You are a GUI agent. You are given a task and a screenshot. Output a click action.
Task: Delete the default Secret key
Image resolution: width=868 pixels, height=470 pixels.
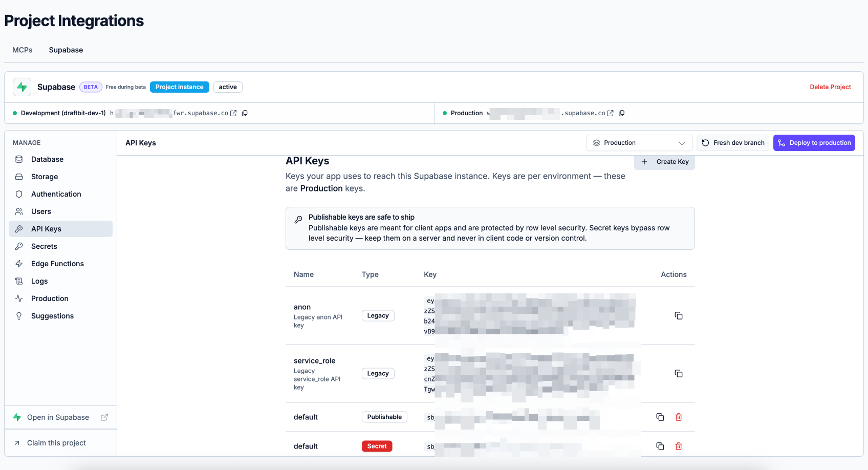tap(679, 446)
